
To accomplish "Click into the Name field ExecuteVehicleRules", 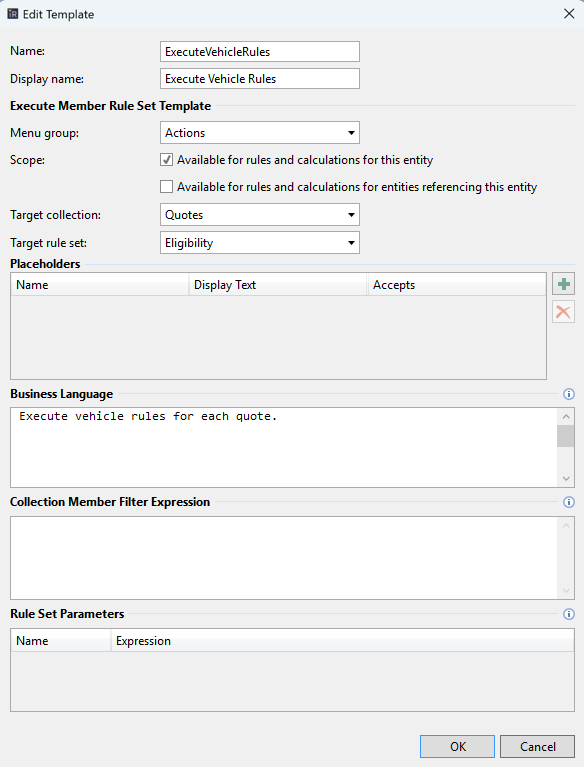I will (x=260, y=51).
